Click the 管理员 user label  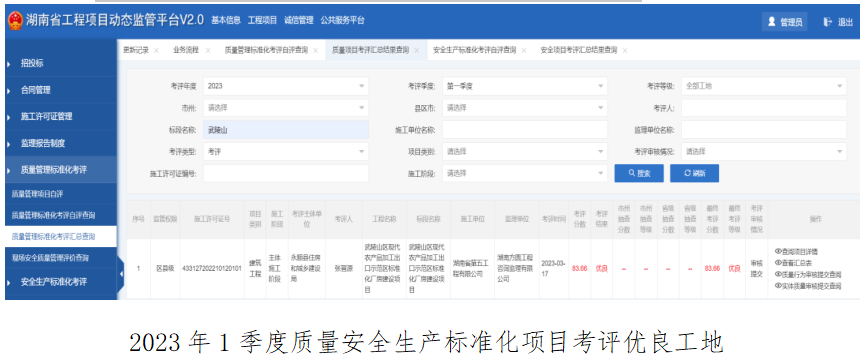click(791, 23)
